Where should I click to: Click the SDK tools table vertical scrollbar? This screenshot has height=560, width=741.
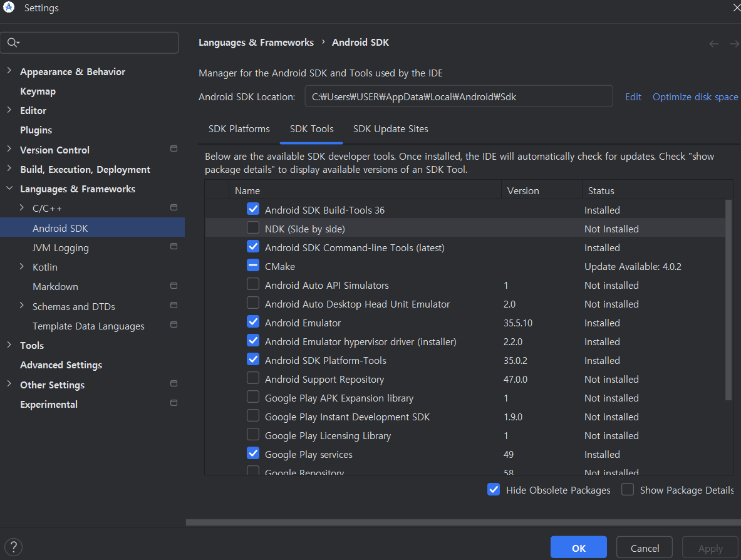click(x=728, y=299)
